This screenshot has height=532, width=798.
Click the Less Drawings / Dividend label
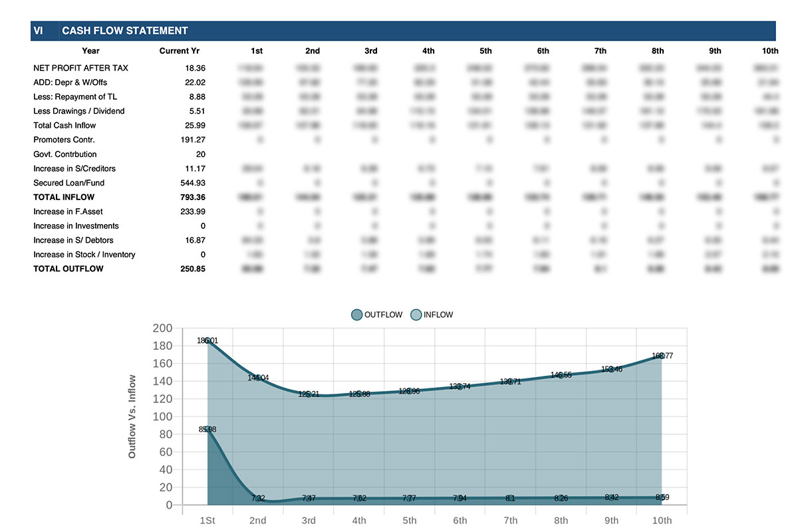click(x=79, y=111)
